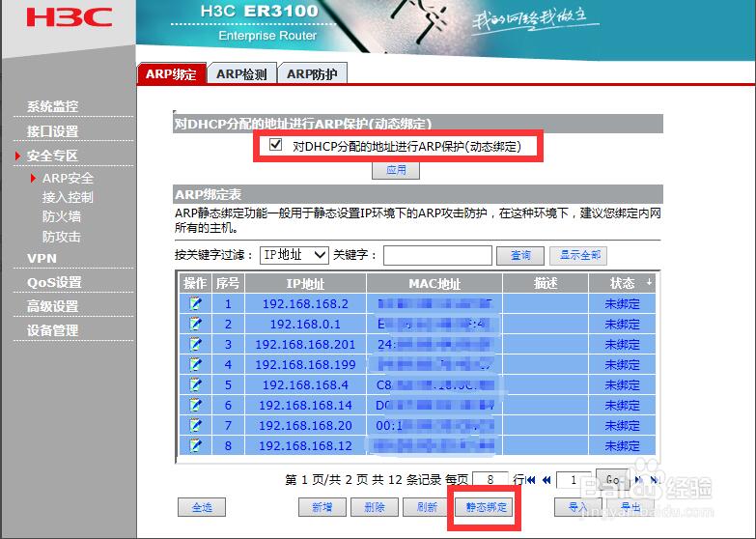This screenshot has width=756, height=539.
Task: Sort by the 状态 column arrow
Action: 649,281
